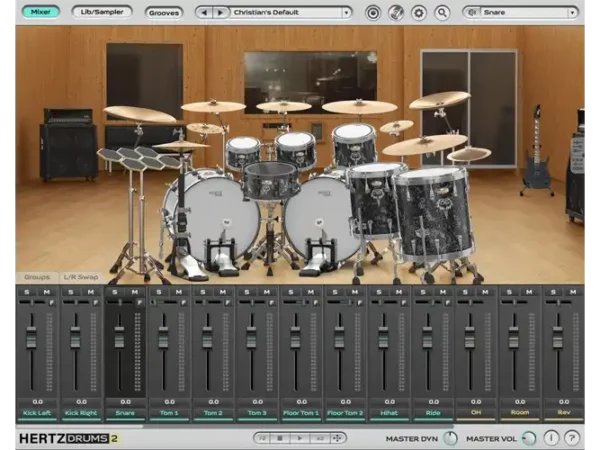Open settings gear icon
Screen dimensions: 600x450
pyautogui.click(x=419, y=13)
